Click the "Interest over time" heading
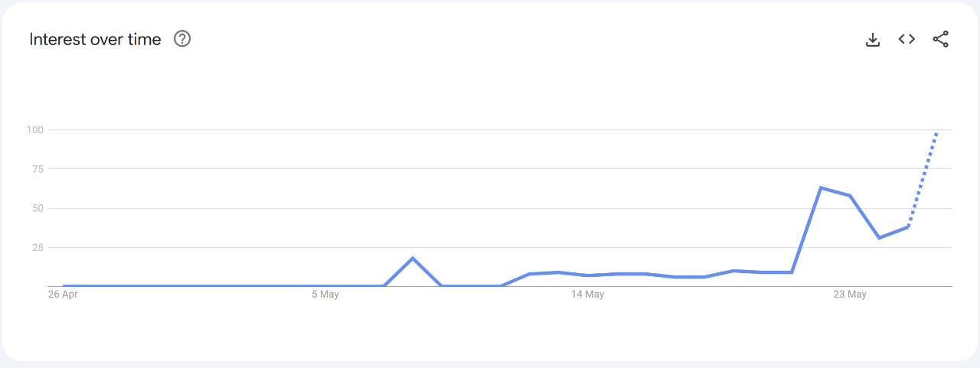 pos(95,40)
